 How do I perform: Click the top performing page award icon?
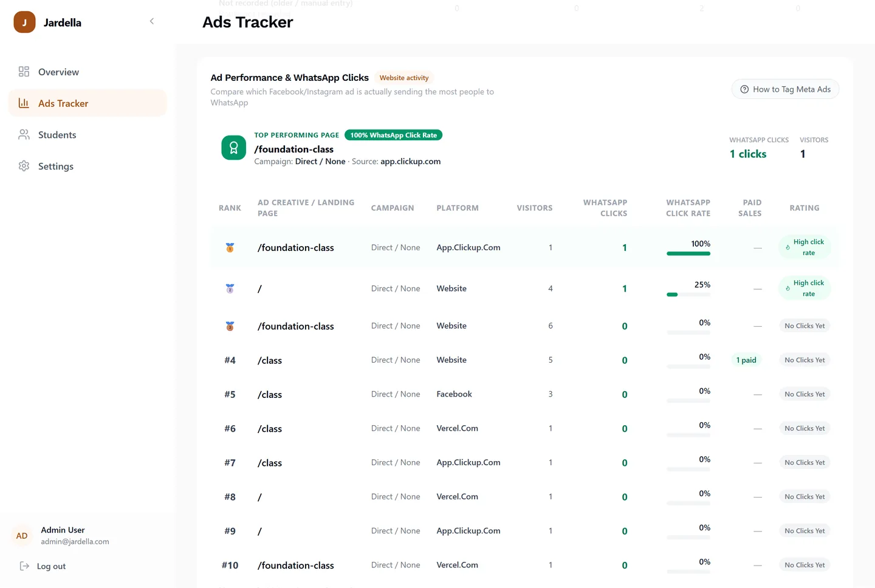coord(233,148)
